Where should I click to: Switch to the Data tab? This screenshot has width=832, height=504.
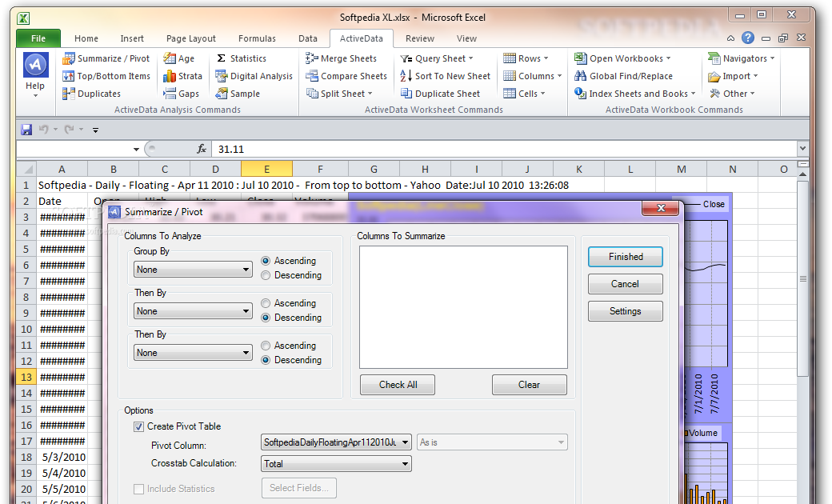[x=308, y=38]
